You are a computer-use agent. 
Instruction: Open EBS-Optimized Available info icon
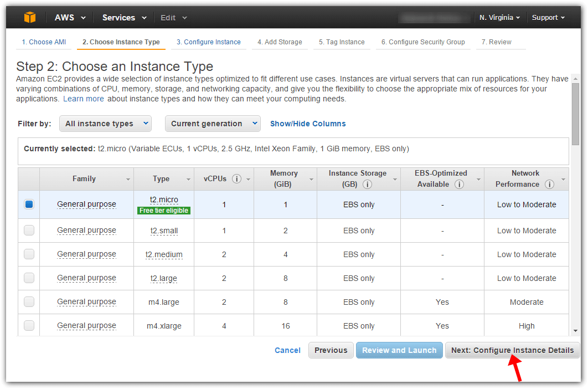click(460, 185)
